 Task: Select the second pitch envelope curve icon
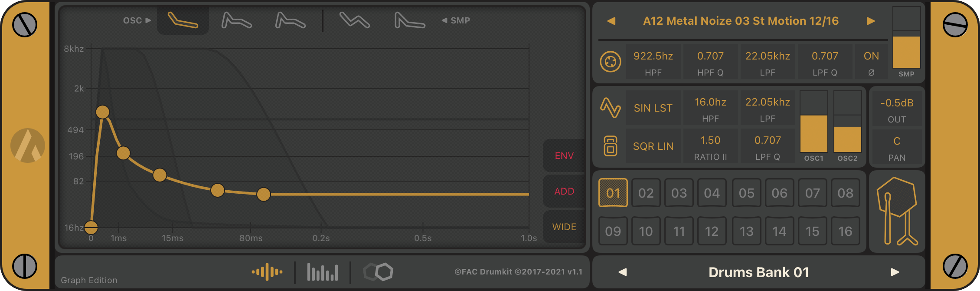(235, 20)
